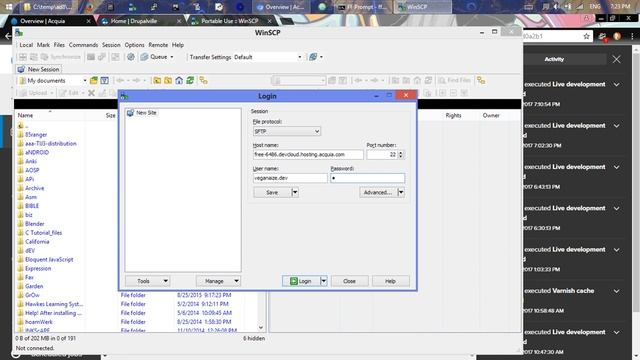
Task: Open the Login button dropdown arrow
Action: (x=324, y=281)
